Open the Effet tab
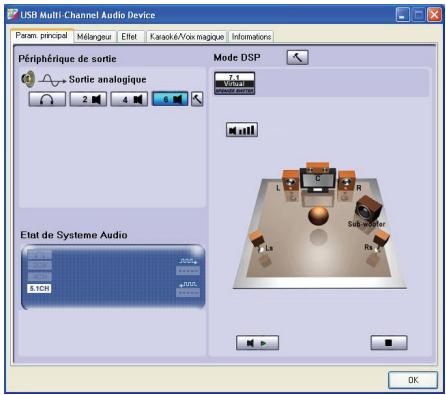The width and height of the screenshot is (446, 395). (x=129, y=37)
